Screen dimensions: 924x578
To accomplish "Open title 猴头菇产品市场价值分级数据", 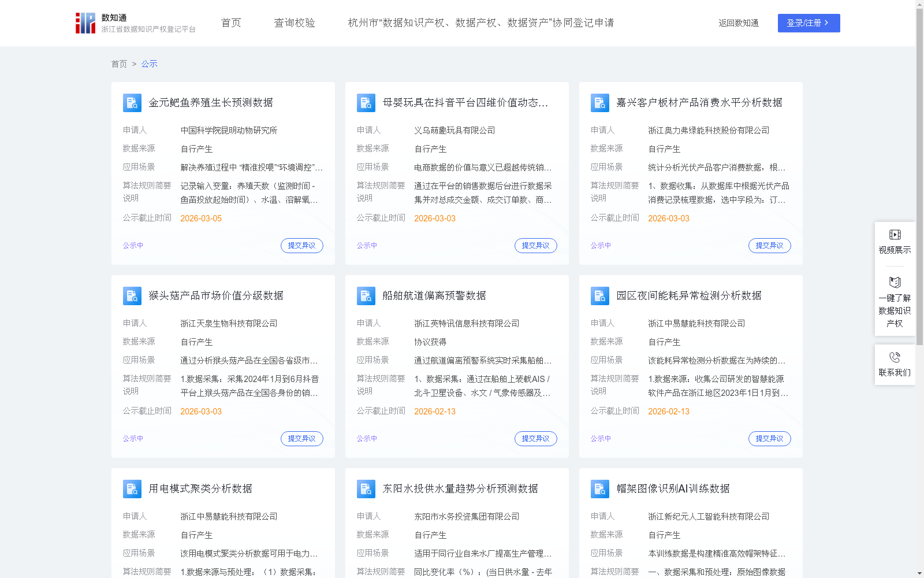I will 216,296.
